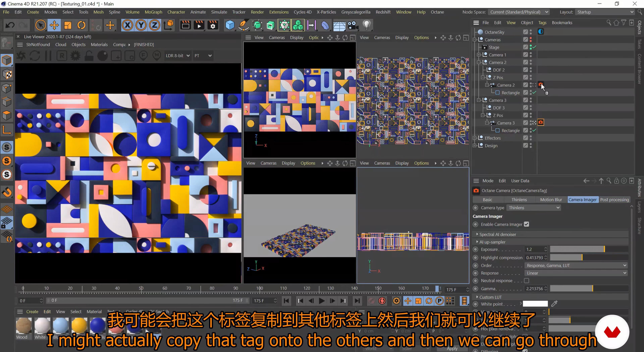The height and width of the screenshot is (352, 644).
Task: Click the Floor grid icon
Action: [339, 25]
